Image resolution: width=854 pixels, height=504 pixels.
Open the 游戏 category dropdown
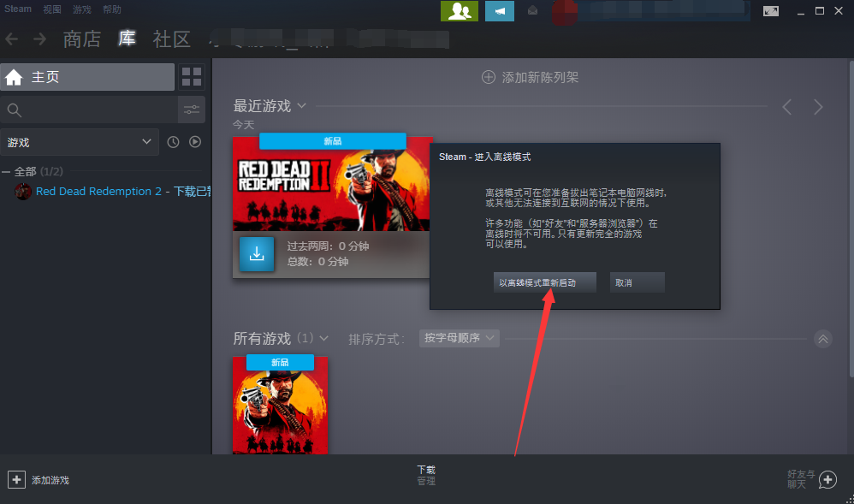80,142
